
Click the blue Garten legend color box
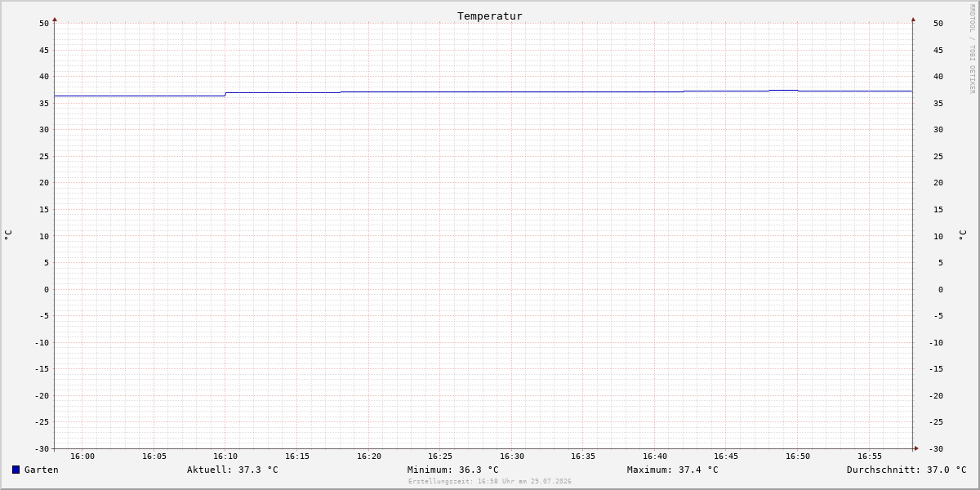pyautogui.click(x=16, y=470)
